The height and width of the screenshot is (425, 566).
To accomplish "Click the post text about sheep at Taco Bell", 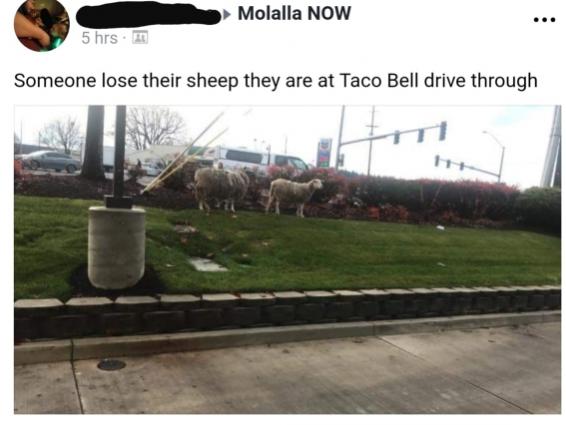I will tap(275, 81).
